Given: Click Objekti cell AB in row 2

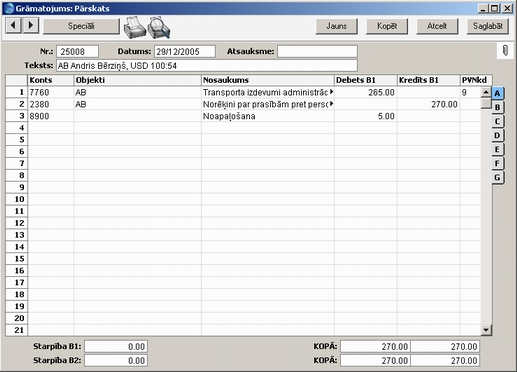Looking at the screenshot, I should click(137, 104).
